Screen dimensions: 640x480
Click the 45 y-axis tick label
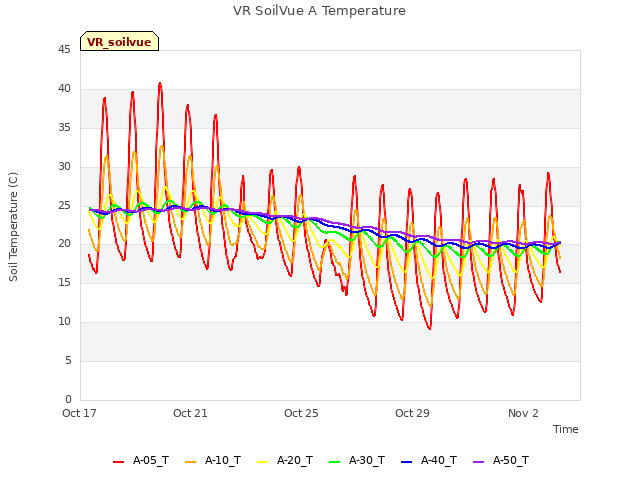tap(64, 50)
